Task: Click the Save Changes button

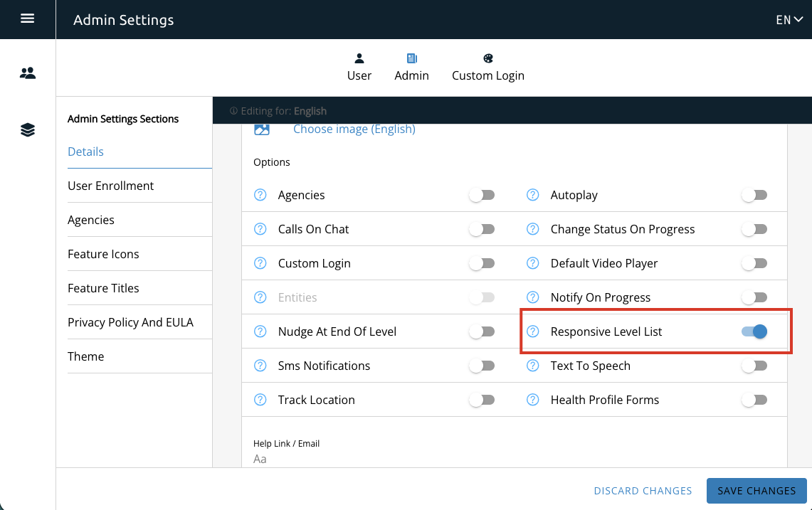Action: tap(756, 491)
